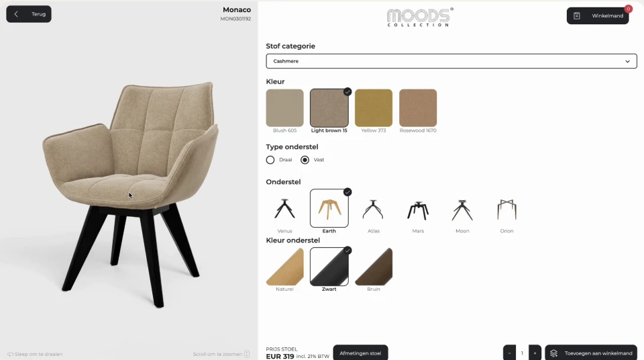The image size is (644, 360).
Task: Increase quantity with plus button
Action: coord(535,353)
